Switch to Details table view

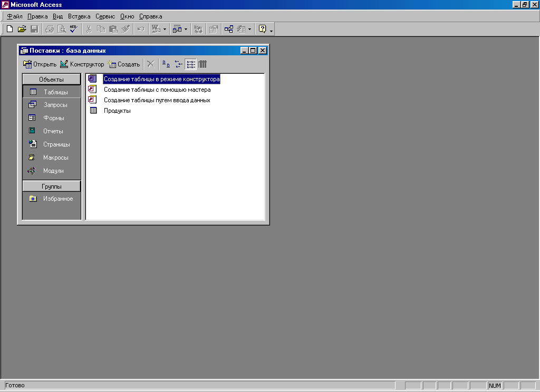(202, 64)
